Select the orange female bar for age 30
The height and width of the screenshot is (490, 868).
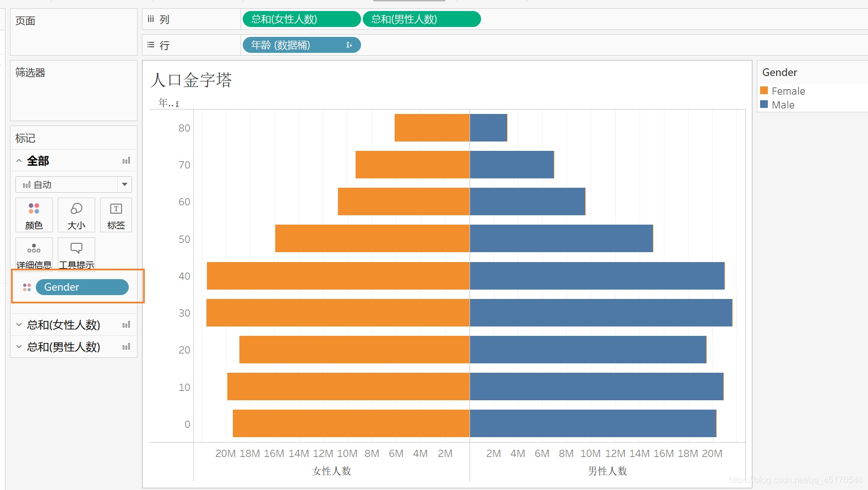(338, 313)
